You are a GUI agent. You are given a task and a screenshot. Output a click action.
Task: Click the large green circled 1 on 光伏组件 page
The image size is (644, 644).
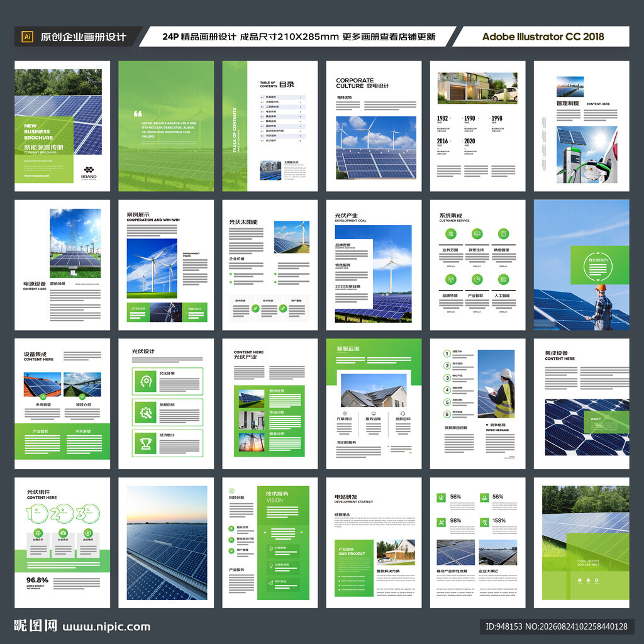[37, 513]
